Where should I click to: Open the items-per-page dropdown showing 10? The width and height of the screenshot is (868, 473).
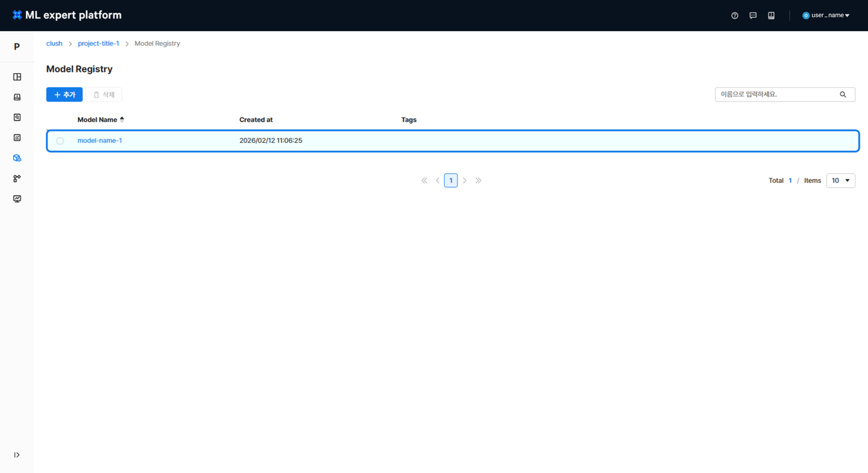[841, 180]
